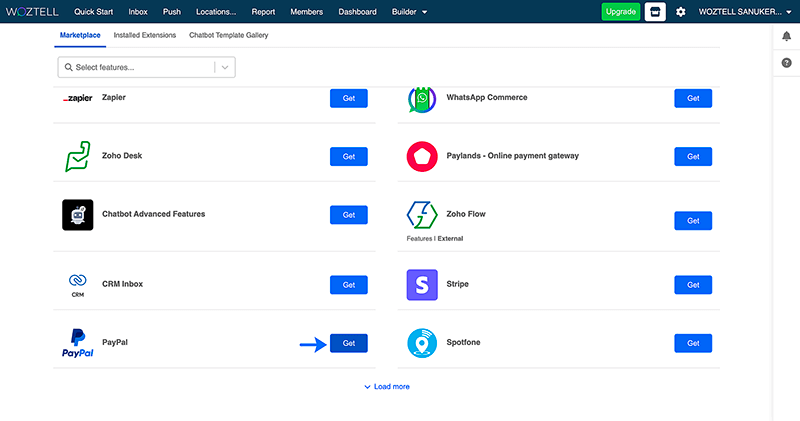Click the Stripe title text
The image size is (800, 421).
point(457,284)
